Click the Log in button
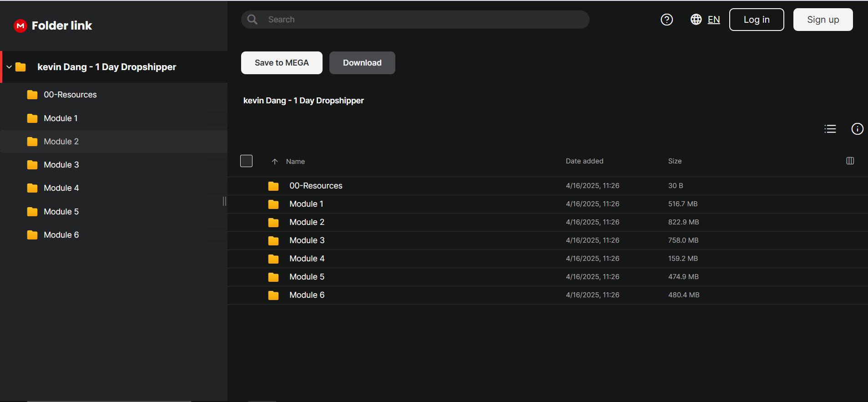Viewport: 868px width, 402px height. click(x=757, y=20)
